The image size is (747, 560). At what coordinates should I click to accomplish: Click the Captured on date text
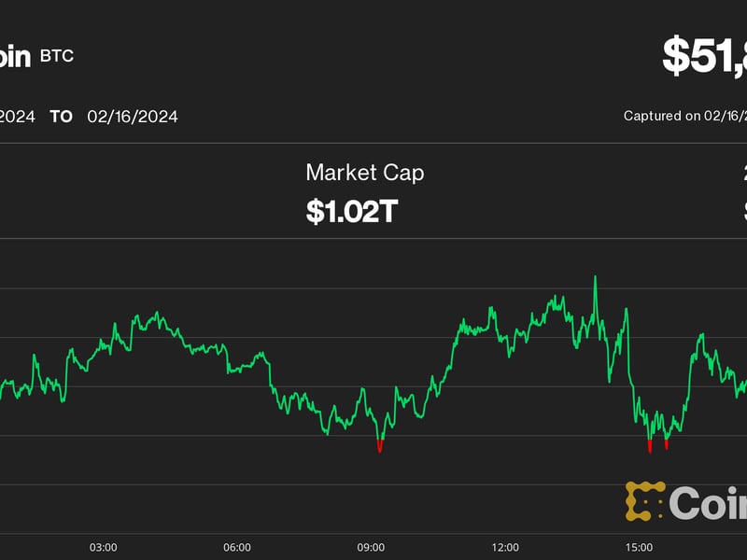pyautogui.click(x=684, y=117)
